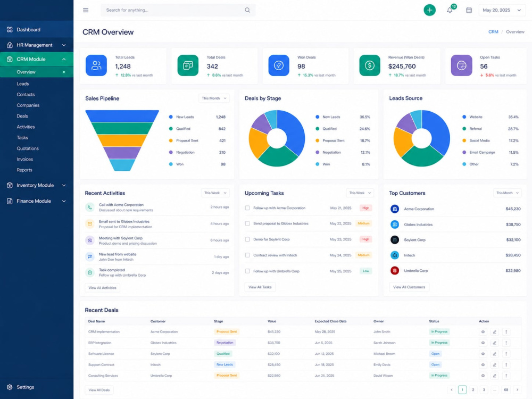Click the Search for anything field
Image resolution: width=532 pixels, height=399 pixels.
point(178,10)
